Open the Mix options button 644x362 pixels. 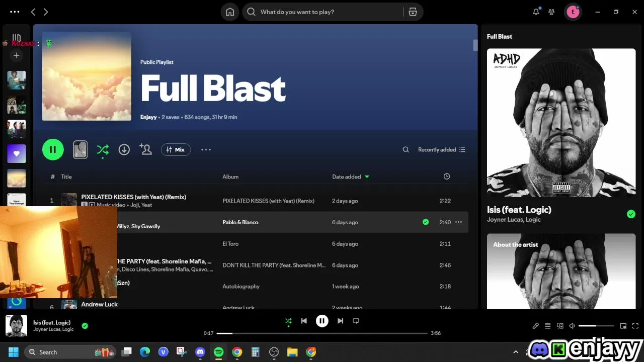[176, 149]
